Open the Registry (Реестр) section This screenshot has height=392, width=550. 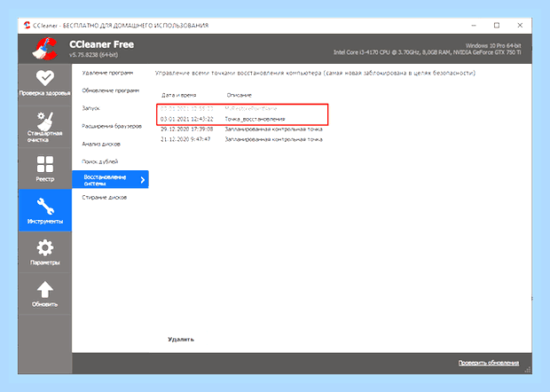(44, 169)
